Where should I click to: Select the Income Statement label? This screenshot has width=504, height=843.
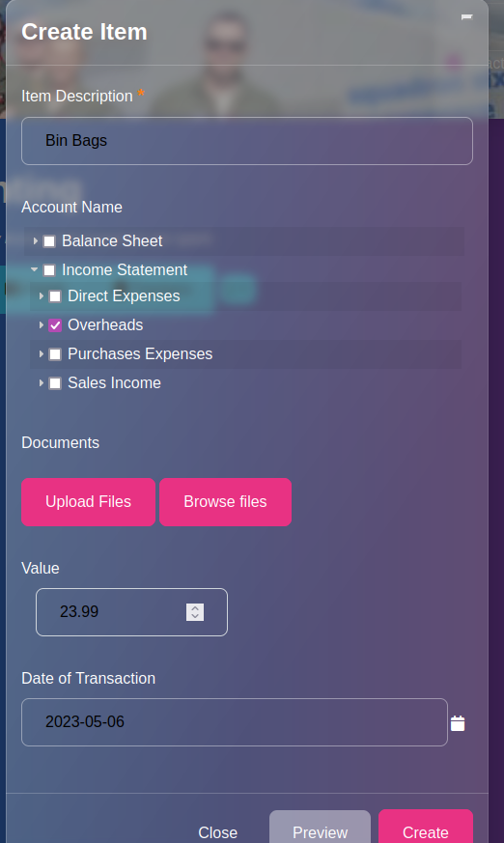click(x=125, y=269)
